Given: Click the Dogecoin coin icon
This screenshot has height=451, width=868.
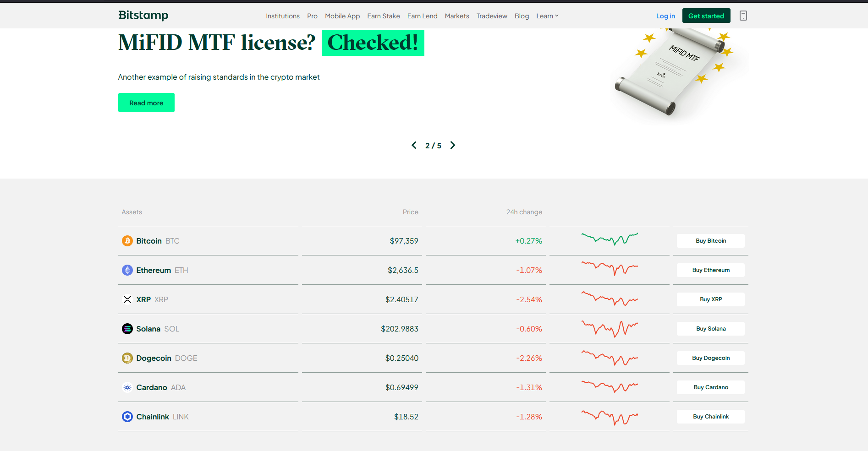Looking at the screenshot, I should click(127, 358).
